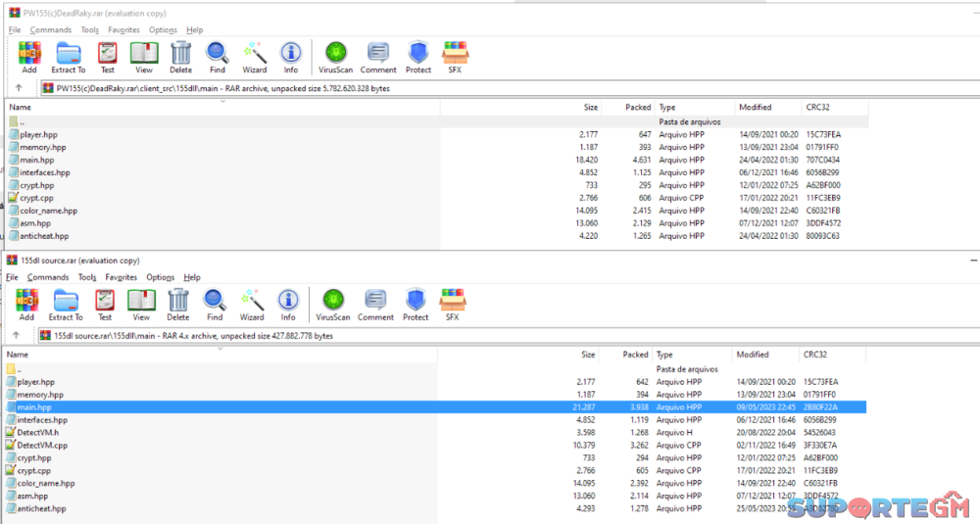Sort by Packed column in top window

pos(638,107)
